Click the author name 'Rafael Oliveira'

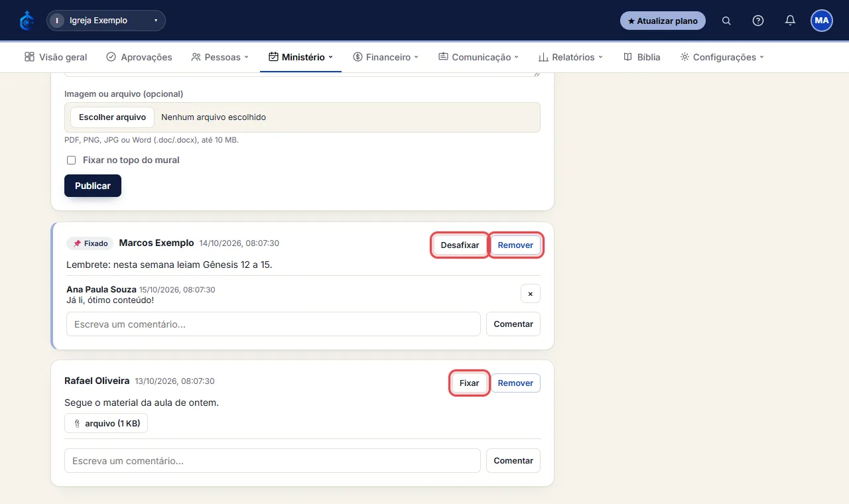pos(97,381)
